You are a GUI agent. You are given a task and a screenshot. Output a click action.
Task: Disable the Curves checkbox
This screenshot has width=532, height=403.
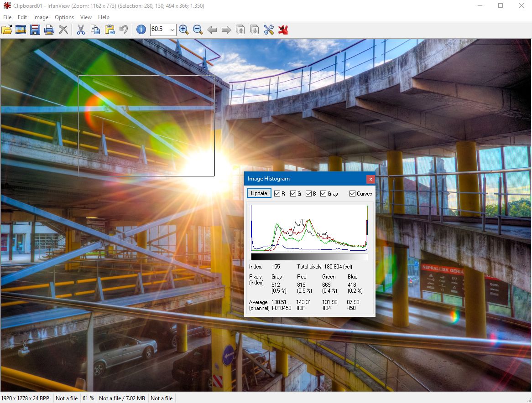(352, 194)
